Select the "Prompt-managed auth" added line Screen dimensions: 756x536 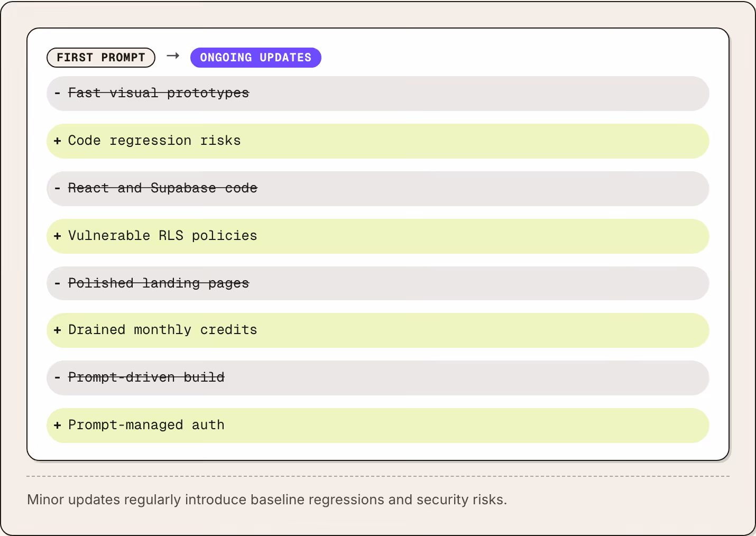tap(378, 426)
